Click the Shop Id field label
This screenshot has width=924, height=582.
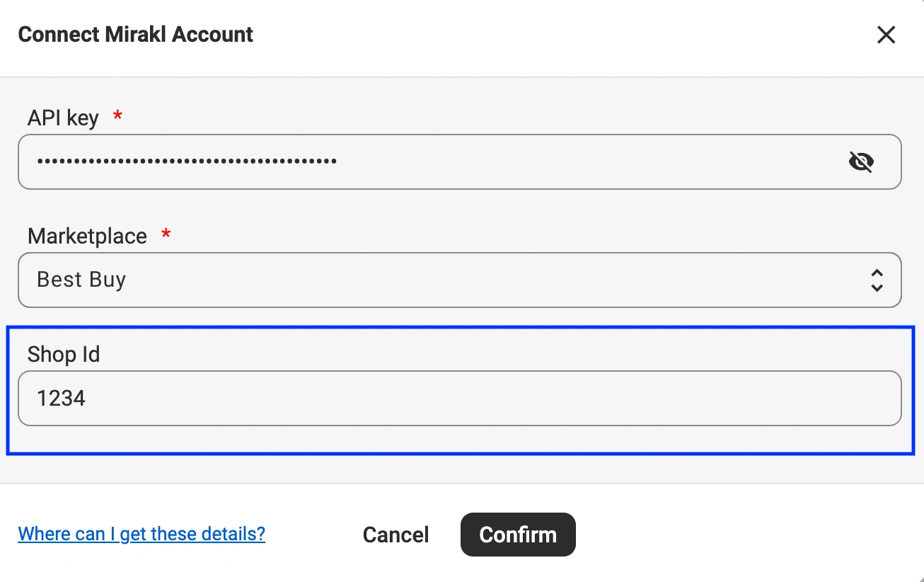click(x=64, y=354)
